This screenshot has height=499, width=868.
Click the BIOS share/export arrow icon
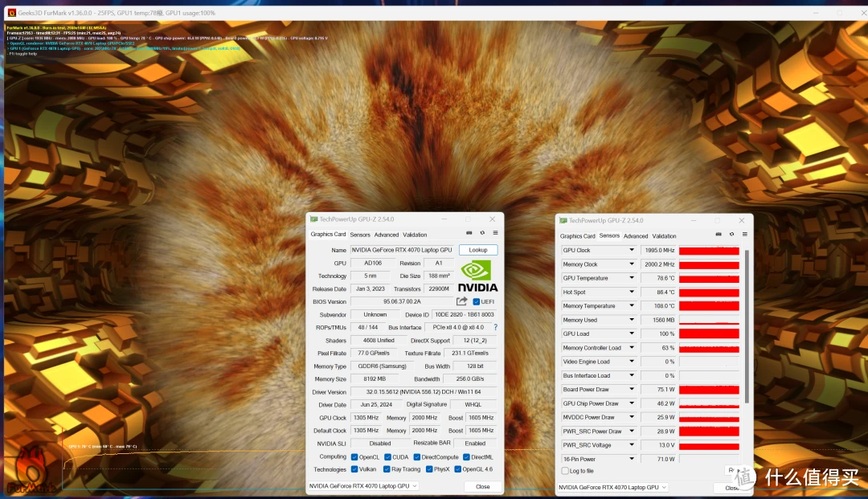point(461,301)
